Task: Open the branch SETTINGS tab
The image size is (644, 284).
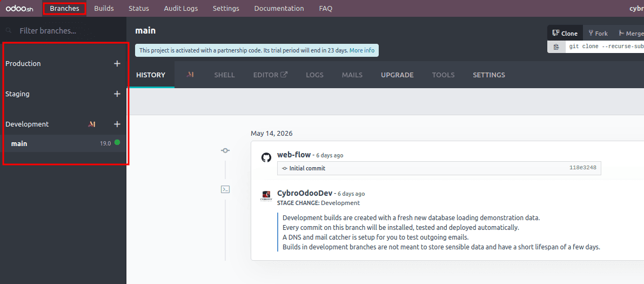Action: point(489,75)
